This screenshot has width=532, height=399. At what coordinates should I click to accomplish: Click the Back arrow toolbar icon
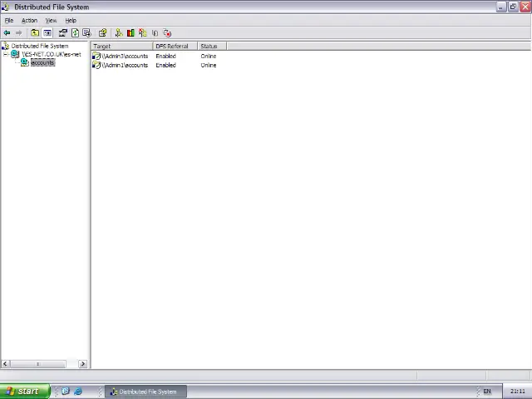(7, 33)
